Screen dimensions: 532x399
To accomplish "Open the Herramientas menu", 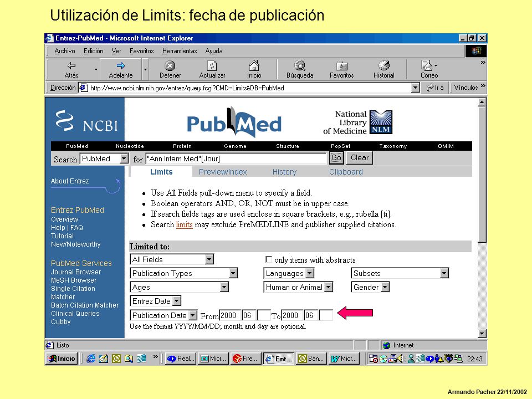I will coord(180,51).
